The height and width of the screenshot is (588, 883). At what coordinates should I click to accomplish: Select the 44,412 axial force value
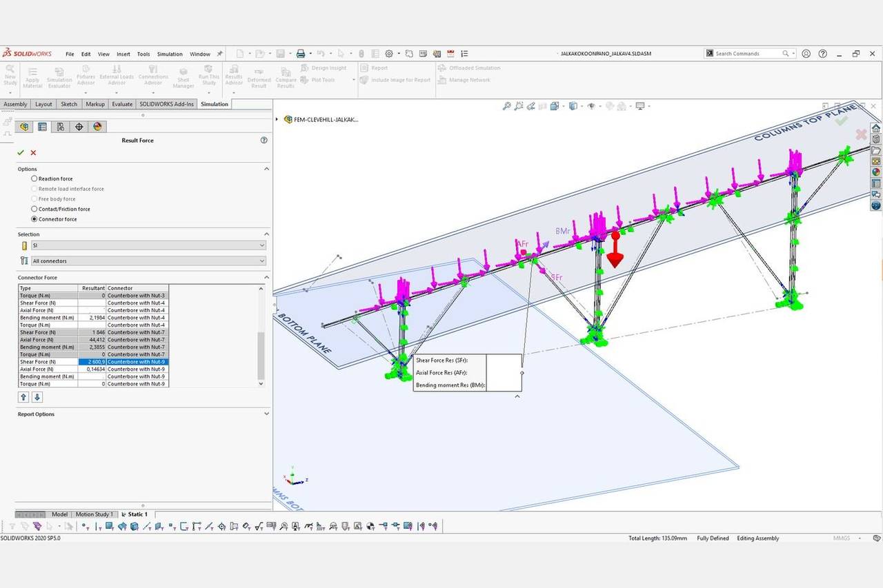click(92, 340)
